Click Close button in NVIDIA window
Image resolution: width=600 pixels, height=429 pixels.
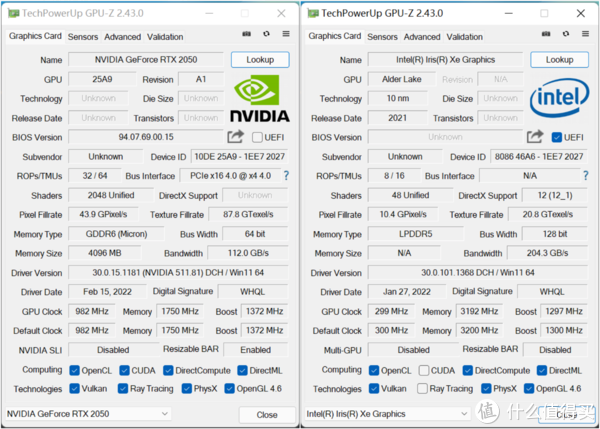click(267, 415)
